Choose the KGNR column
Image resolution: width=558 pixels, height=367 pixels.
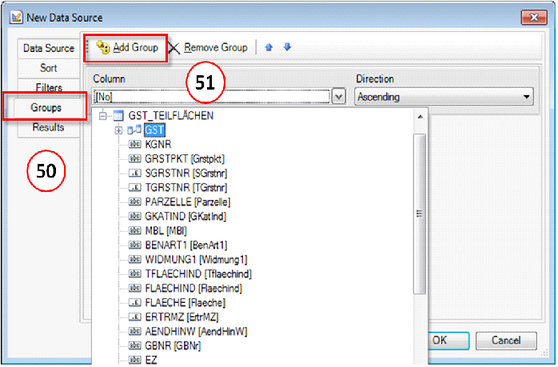(x=158, y=145)
